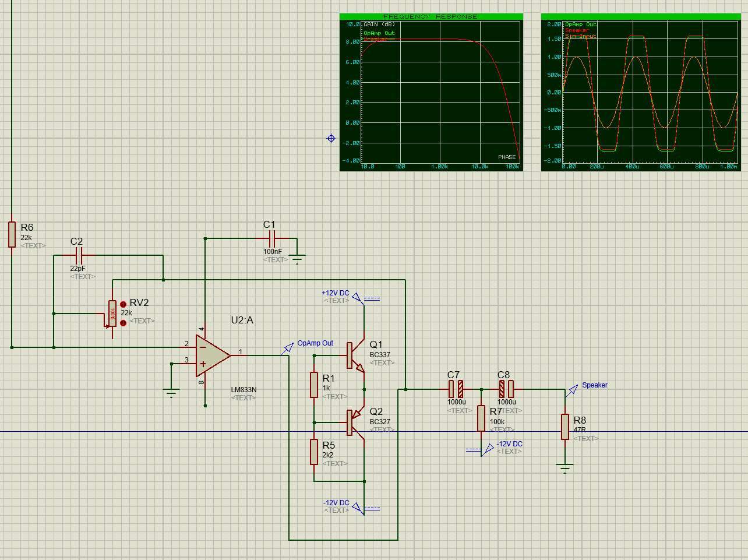Click the RV2 potentiometer lower red actuator
The image size is (748, 560).
[x=123, y=323]
